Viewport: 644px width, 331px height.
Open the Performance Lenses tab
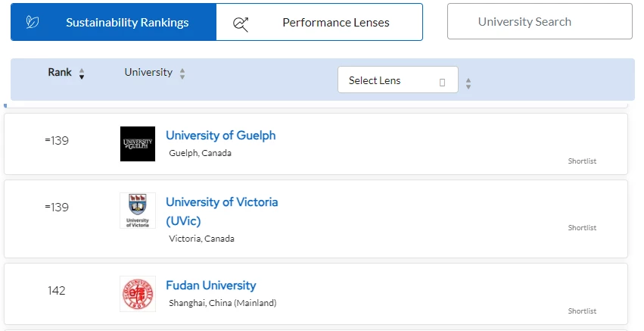click(x=319, y=22)
